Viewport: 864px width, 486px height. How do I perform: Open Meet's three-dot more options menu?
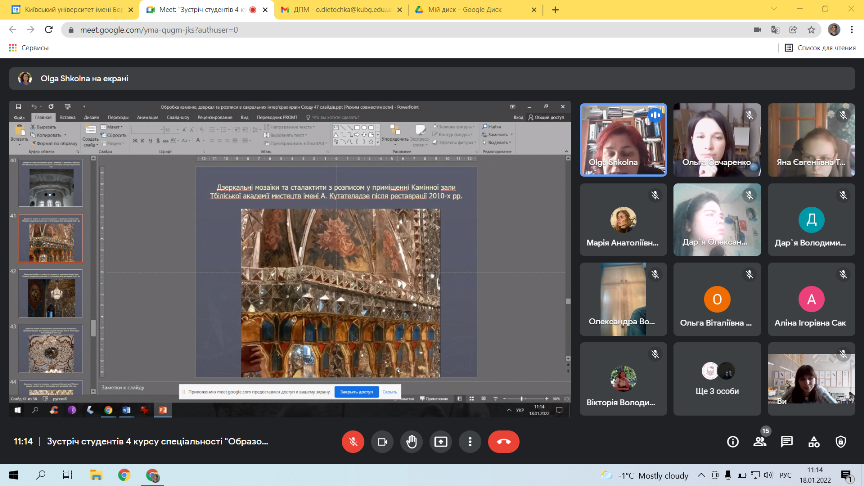click(468, 441)
